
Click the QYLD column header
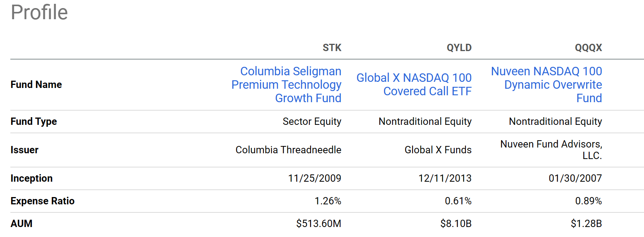pyautogui.click(x=459, y=48)
